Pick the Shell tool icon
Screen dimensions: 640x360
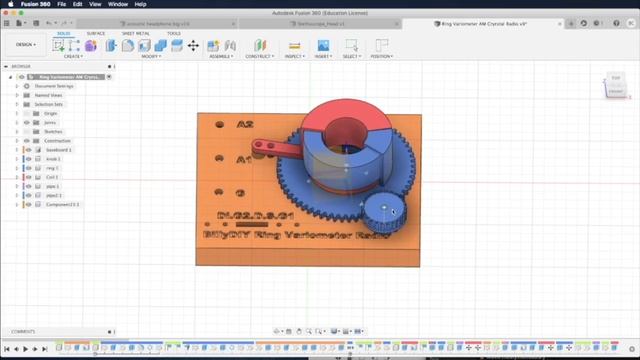tap(144, 45)
